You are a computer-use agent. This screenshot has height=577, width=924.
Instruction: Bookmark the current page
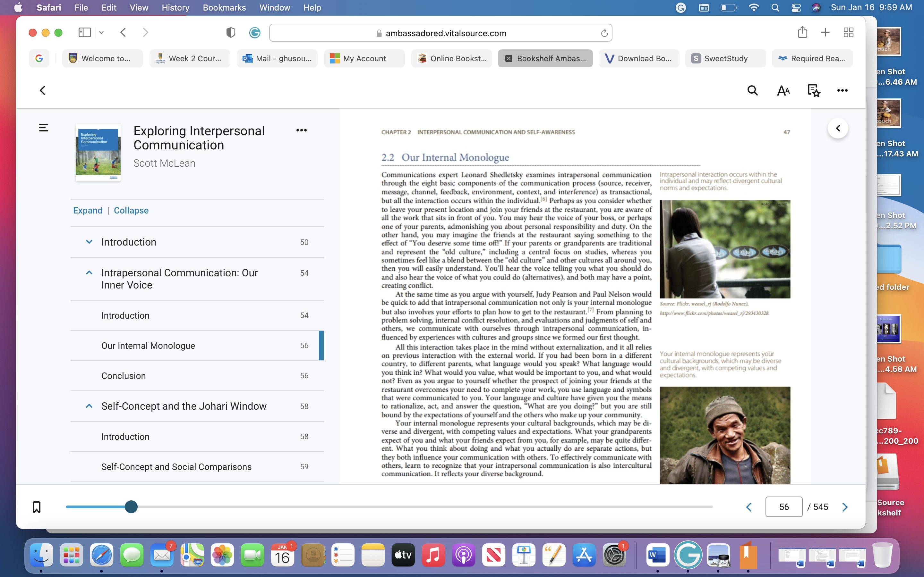point(36,507)
